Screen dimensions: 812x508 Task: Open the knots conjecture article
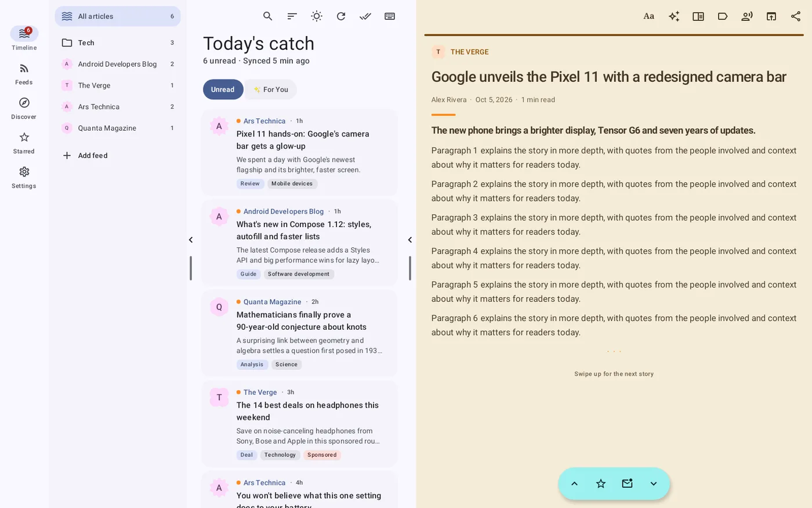click(x=299, y=333)
